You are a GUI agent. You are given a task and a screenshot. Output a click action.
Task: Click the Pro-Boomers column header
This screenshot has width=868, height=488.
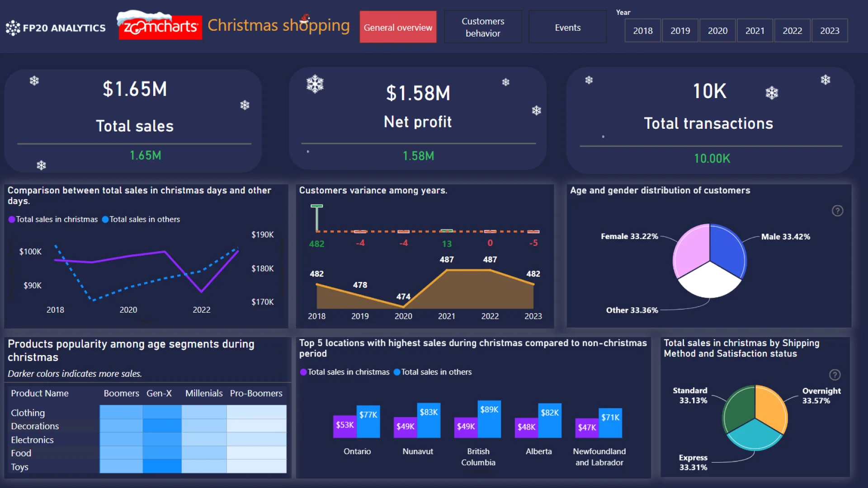256,393
